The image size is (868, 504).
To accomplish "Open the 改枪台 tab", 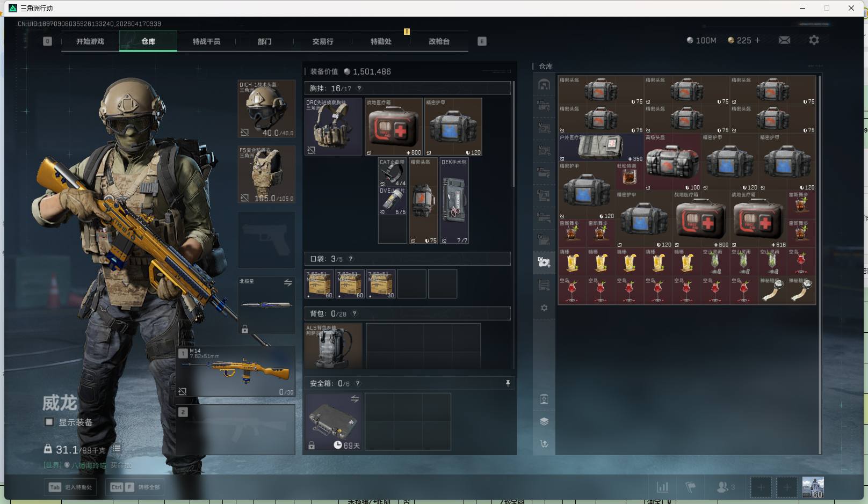I will (x=439, y=41).
